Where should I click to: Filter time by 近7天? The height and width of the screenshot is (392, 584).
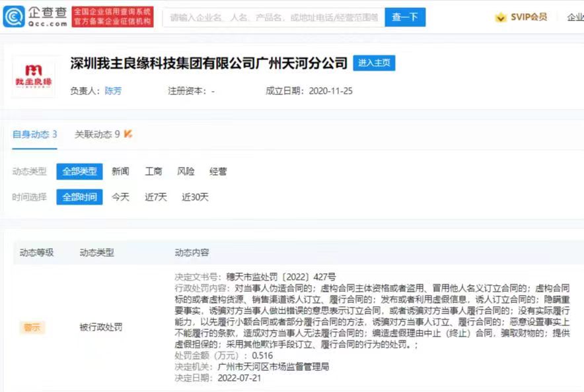click(x=156, y=197)
